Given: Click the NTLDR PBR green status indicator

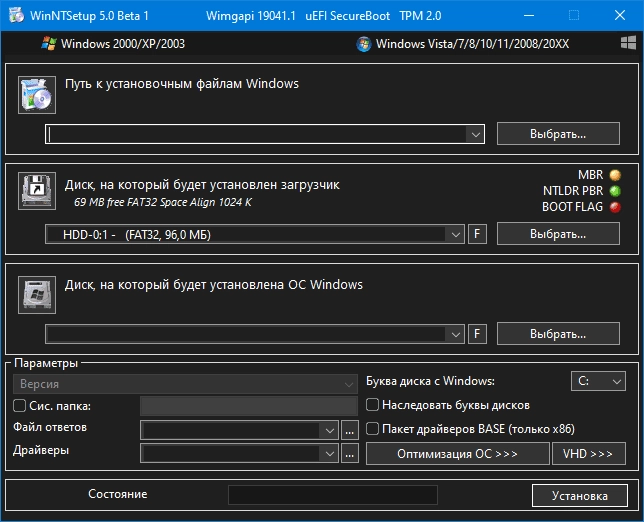Looking at the screenshot, I should [x=615, y=191].
